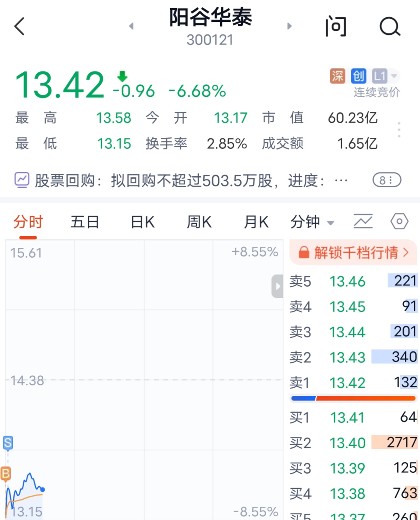This screenshot has width=420, height=520.
Task: Tap 解锁千档行情 unlock button
Action: tap(353, 253)
